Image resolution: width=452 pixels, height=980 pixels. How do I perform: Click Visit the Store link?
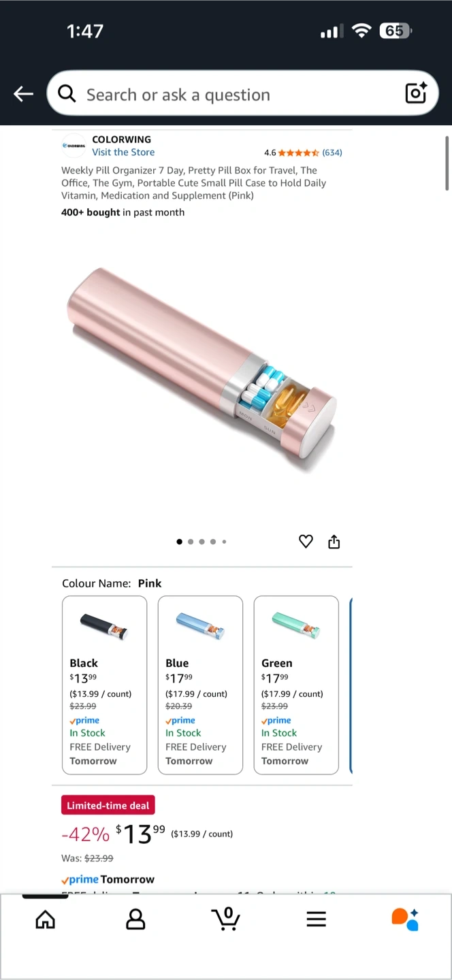123,152
